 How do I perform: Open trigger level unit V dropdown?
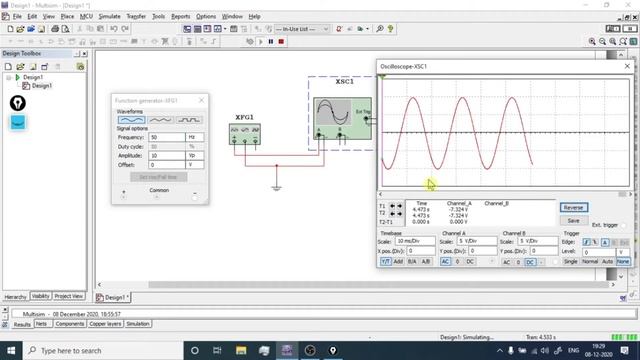click(624, 252)
